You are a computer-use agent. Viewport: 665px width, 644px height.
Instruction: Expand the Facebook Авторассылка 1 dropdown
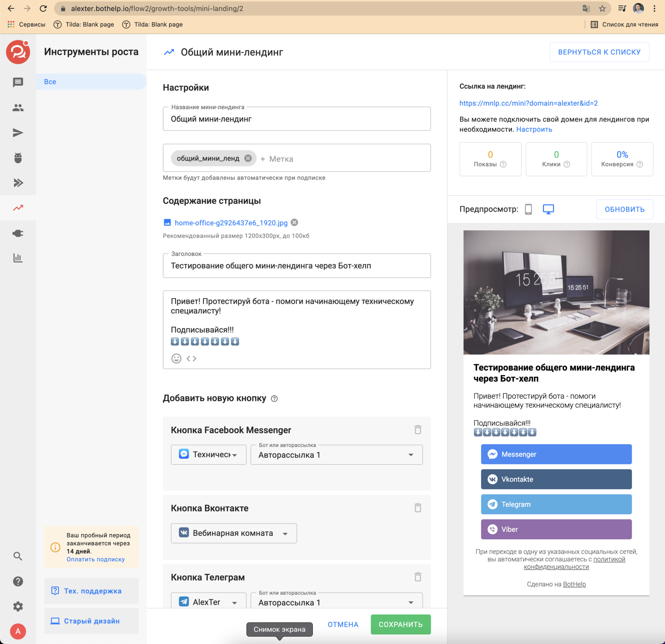[336, 455]
